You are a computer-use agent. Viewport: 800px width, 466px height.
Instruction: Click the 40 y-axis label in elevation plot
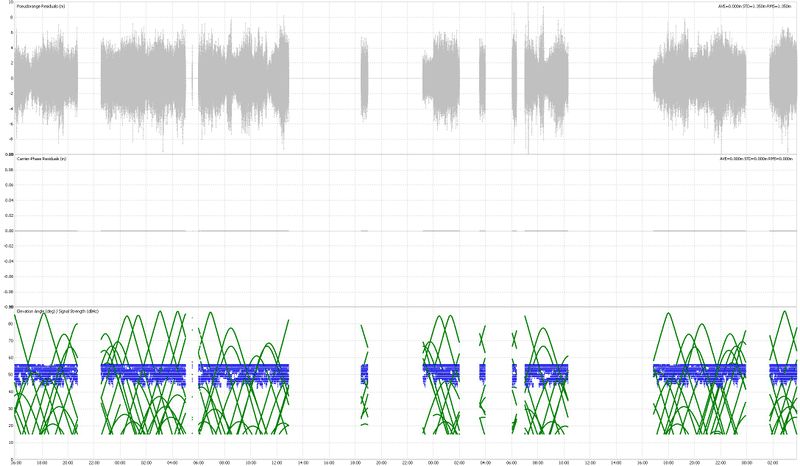tap(10, 392)
